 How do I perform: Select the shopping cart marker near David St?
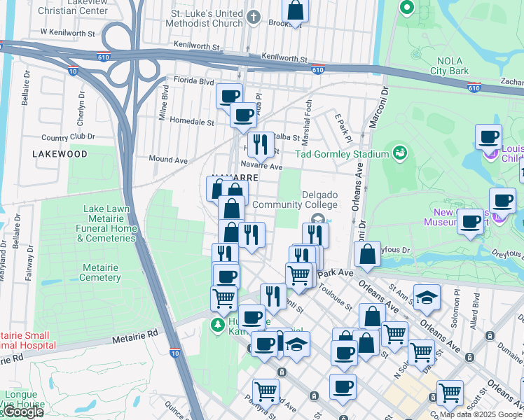tap(422, 353)
